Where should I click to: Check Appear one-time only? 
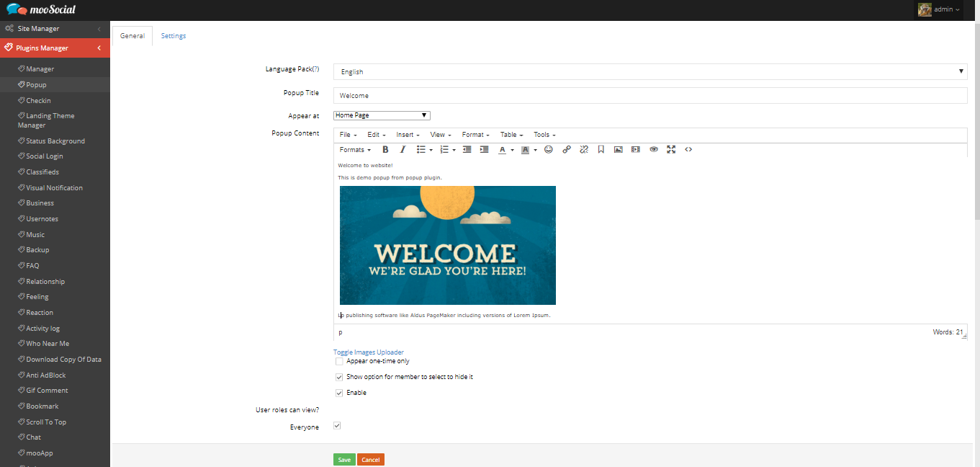[x=339, y=361]
